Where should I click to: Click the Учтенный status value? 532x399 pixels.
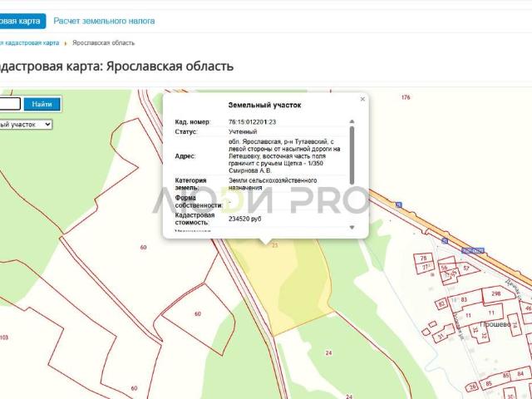243,131
